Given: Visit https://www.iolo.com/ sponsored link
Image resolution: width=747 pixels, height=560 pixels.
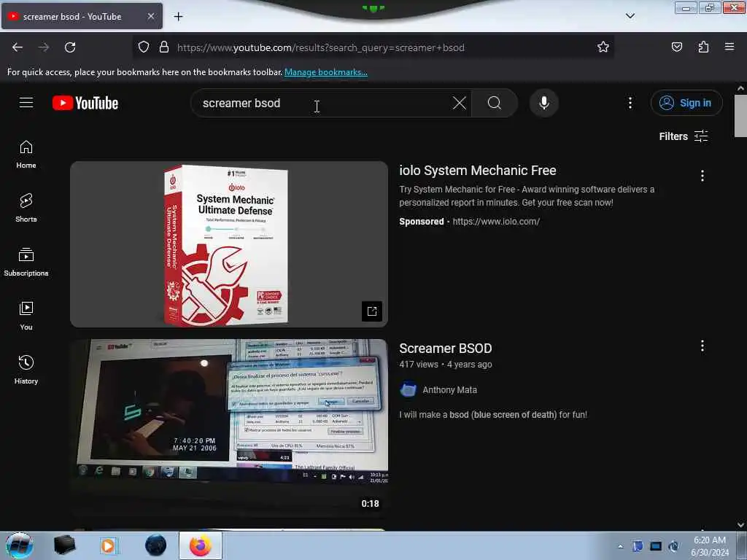Looking at the screenshot, I should pos(496,222).
